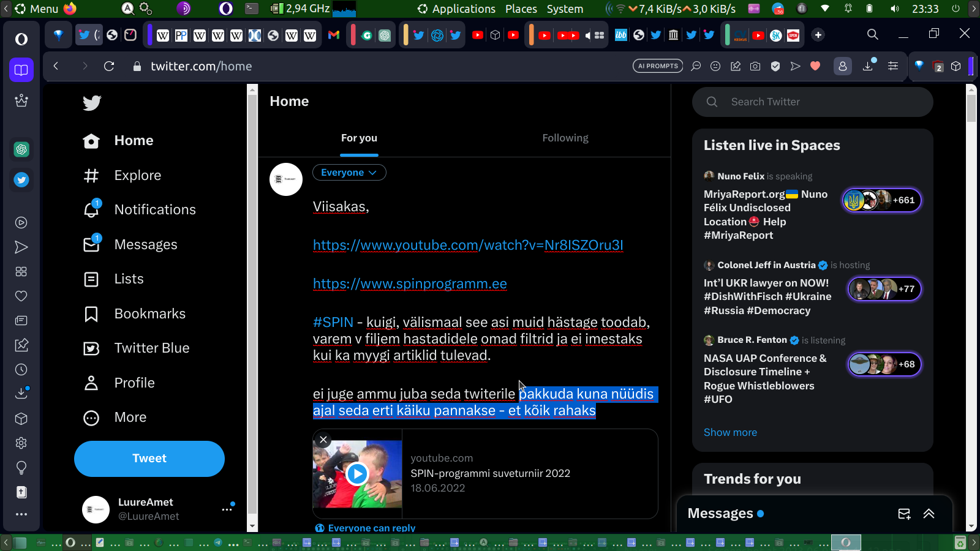Remove the YouTube link preview card
The image size is (980, 551).
(x=323, y=440)
